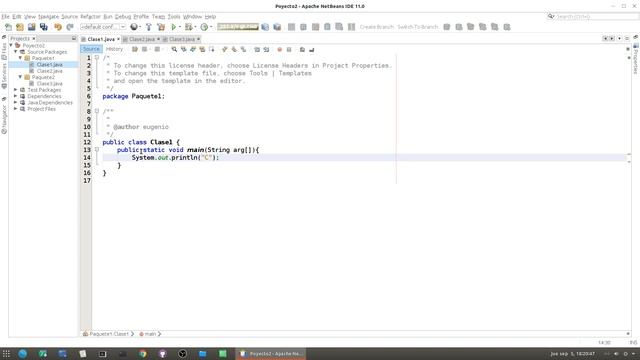Open the editor tab list dropdown arrow
The width and height of the screenshot is (640, 360).
(619, 38)
